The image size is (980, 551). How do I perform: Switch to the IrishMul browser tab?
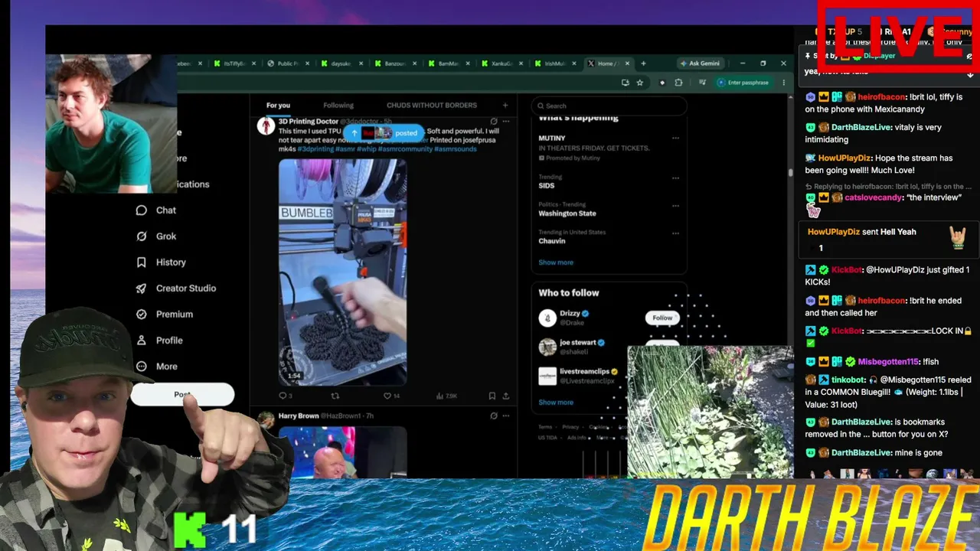click(x=556, y=64)
